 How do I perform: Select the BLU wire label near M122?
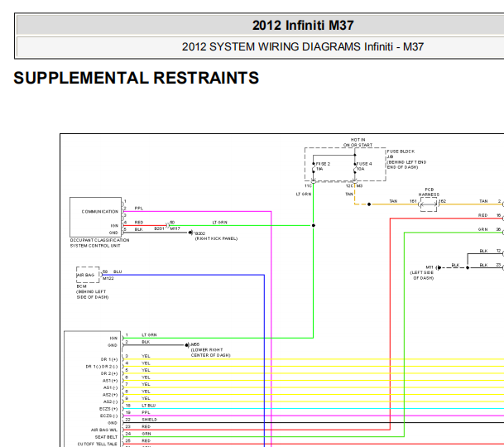[x=118, y=272]
